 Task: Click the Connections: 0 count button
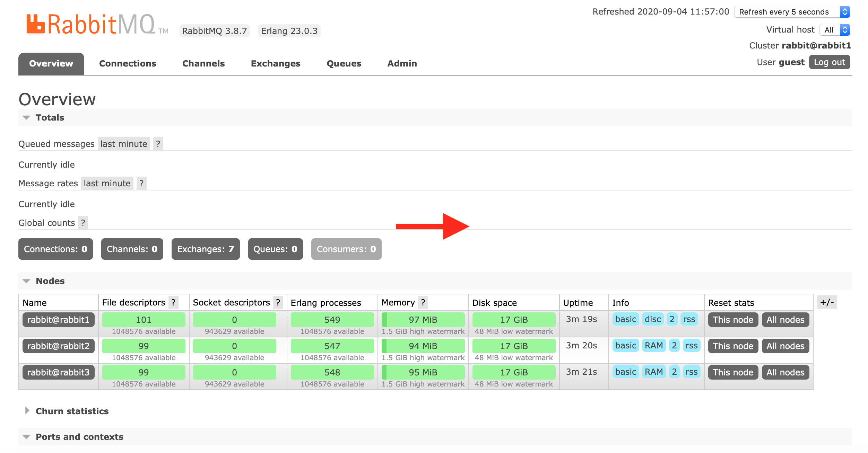(55, 249)
